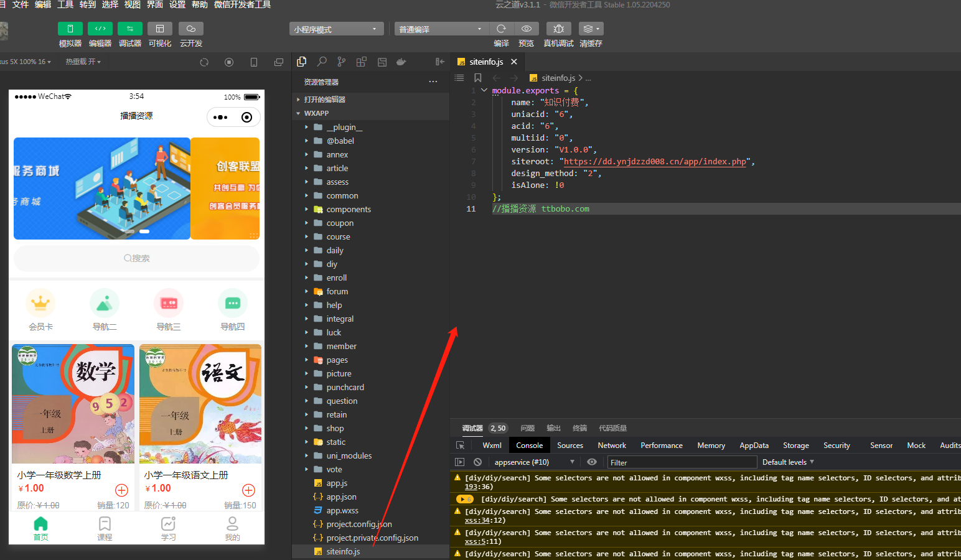Image resolution: width=961 pixels, height=560 pixels.
Task: Collapse the WXAPP project tree
Action: tap(370, 113)
